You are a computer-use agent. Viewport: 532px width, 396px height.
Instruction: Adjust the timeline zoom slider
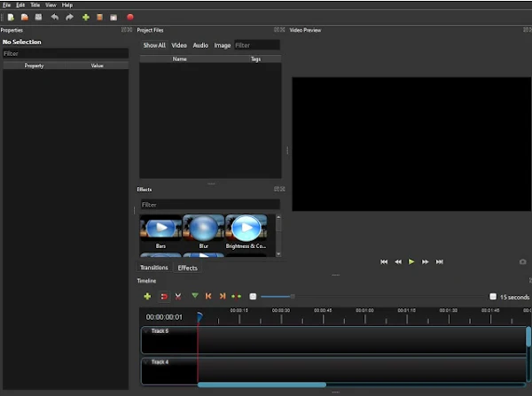[293, 297]
